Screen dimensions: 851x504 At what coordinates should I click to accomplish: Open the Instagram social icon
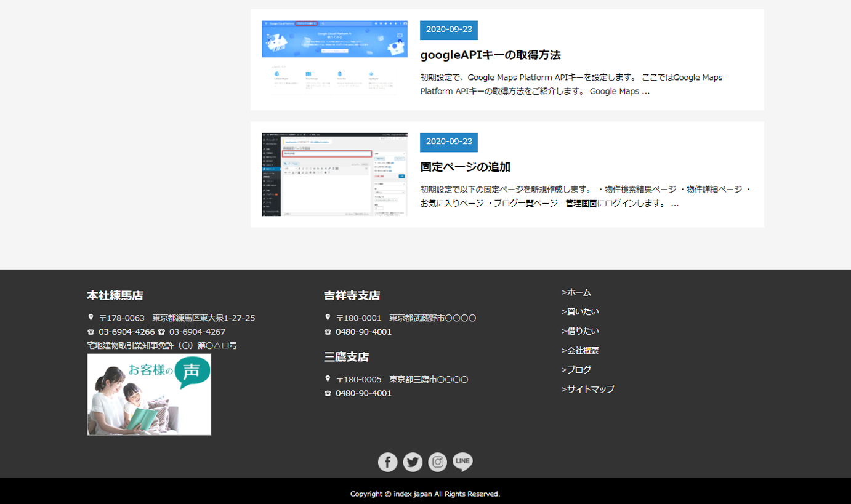[437, 462]
